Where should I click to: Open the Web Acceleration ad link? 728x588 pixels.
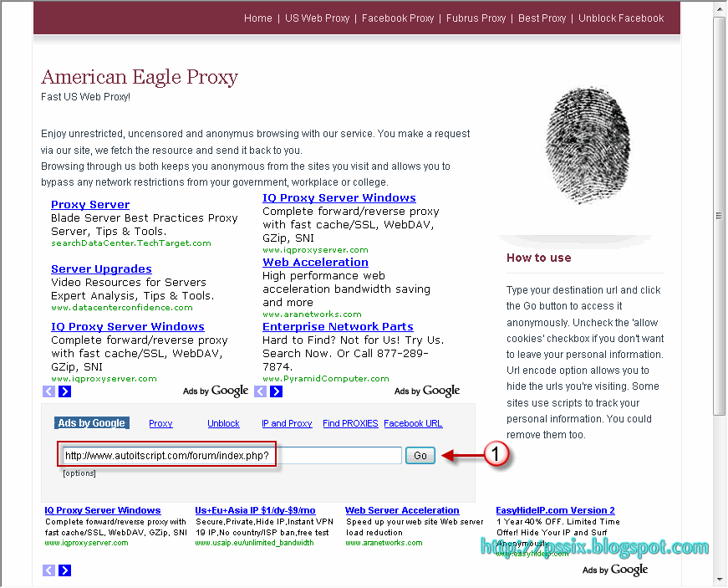[x=315, y=262]
